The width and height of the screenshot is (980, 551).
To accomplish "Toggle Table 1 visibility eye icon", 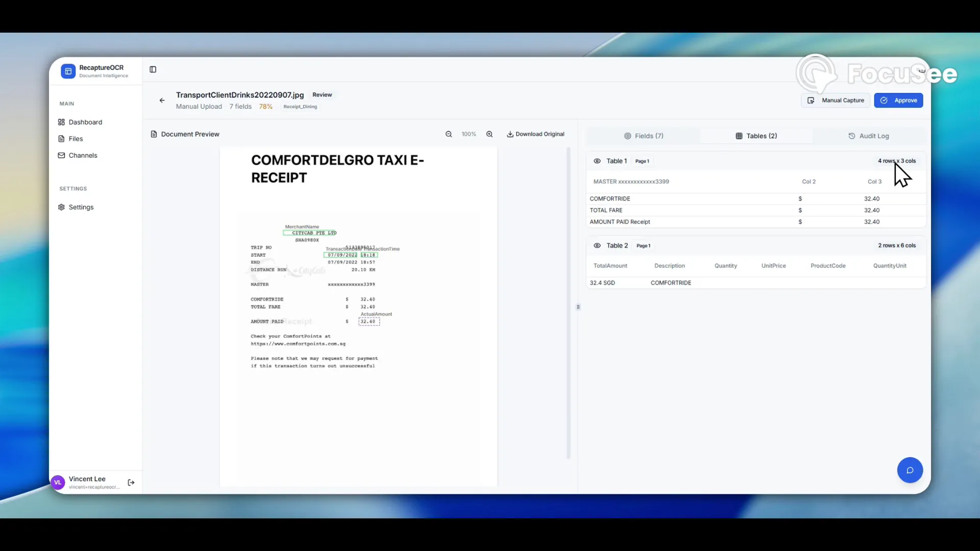I will click(x=597, y=161).
